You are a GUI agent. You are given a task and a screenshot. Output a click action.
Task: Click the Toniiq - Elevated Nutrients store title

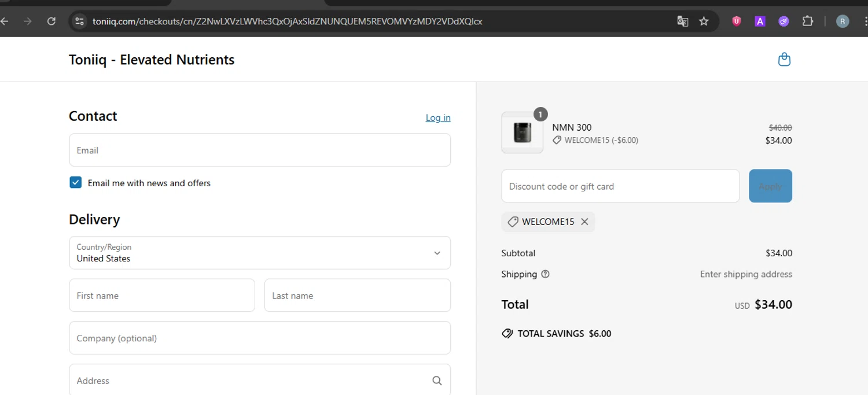[x=152, y=60]
